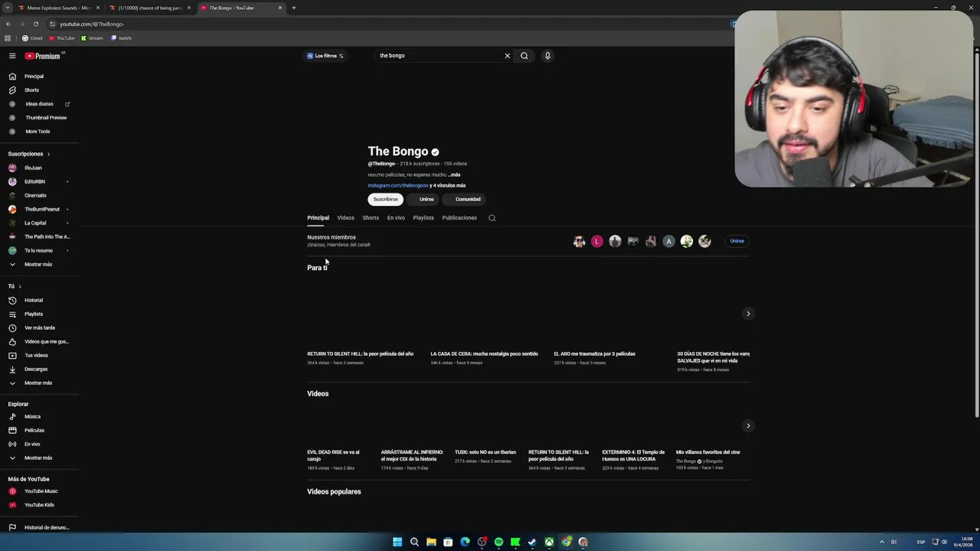This screenshot has height=551, width=980.
Task: Open Windows Start menu
Action: (x=397, y=542)
